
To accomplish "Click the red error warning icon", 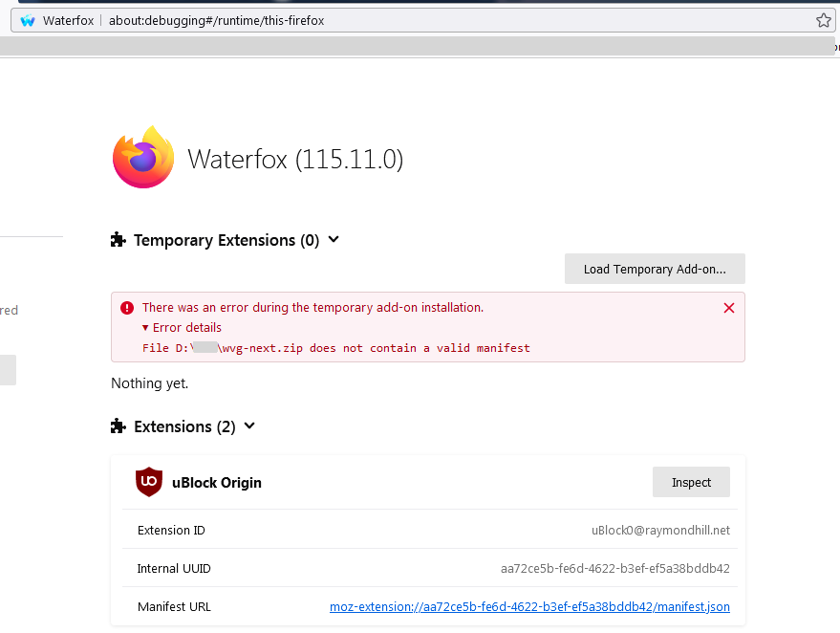I will tap(127, 308).
